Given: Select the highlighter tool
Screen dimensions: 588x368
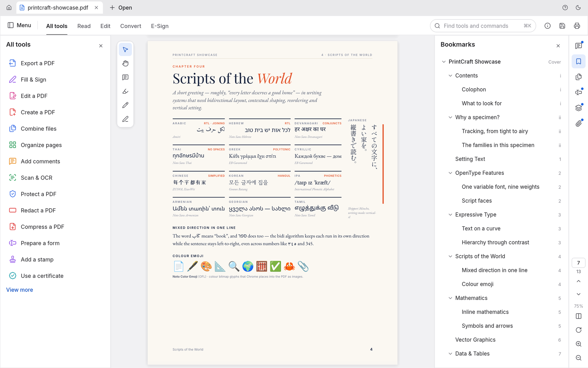Looking at the screenshot, I should point(125,91).
